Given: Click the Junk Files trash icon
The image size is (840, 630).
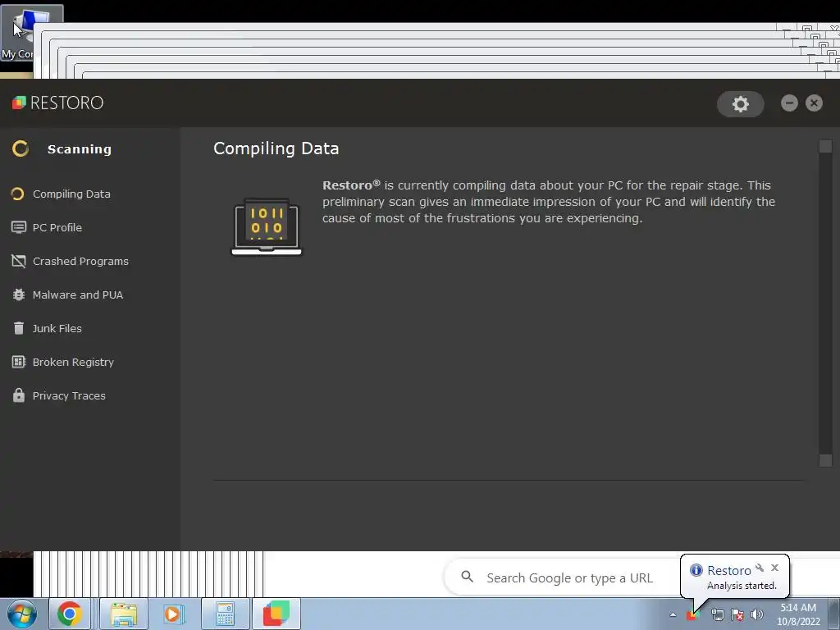Looking at the screenshot, I should 19,328.
